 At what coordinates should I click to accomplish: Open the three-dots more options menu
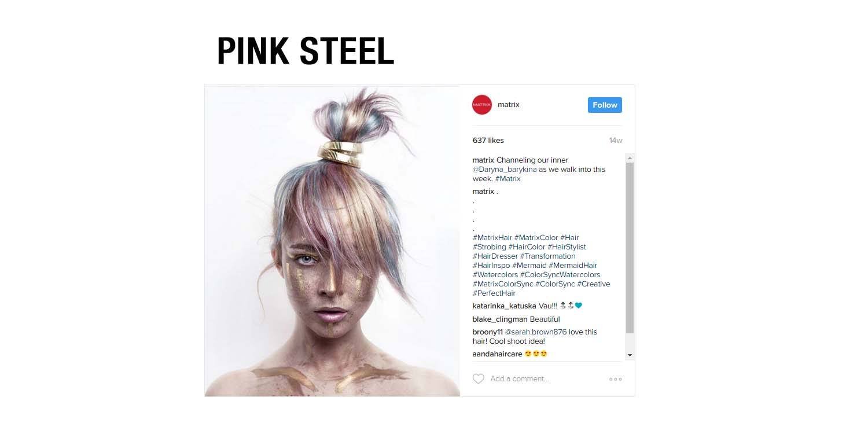click(615, 379)
